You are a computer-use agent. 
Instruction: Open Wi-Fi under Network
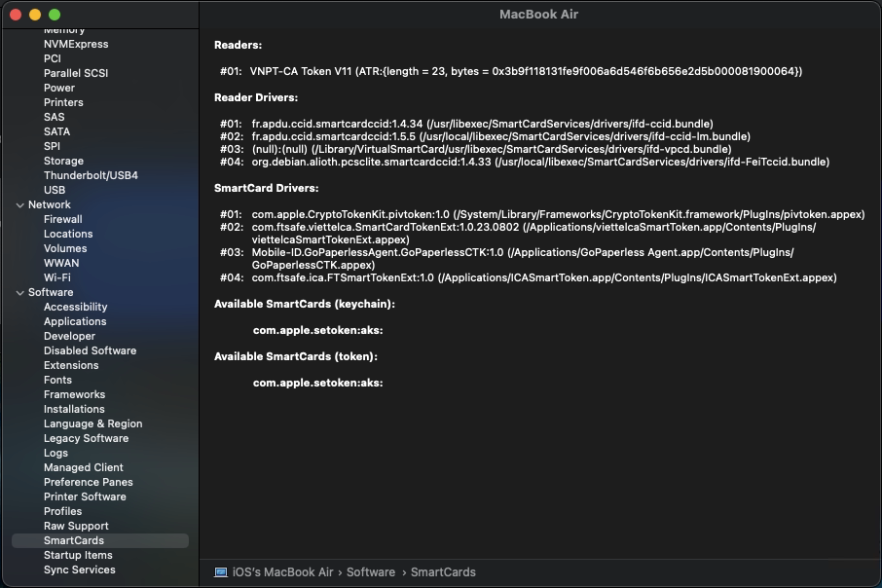click(x=57, y=278)
